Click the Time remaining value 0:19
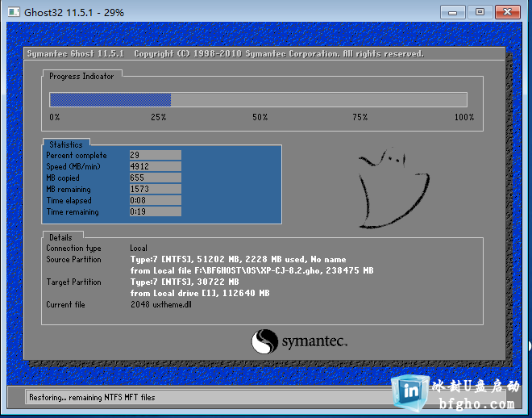This screenshot has width=532, height=418. [x=155, y=211]
